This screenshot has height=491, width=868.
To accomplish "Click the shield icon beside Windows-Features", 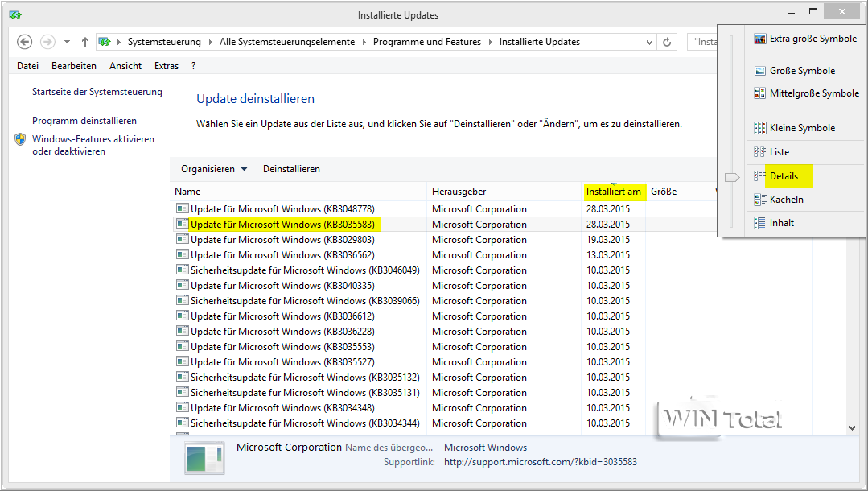I will 20,139.
